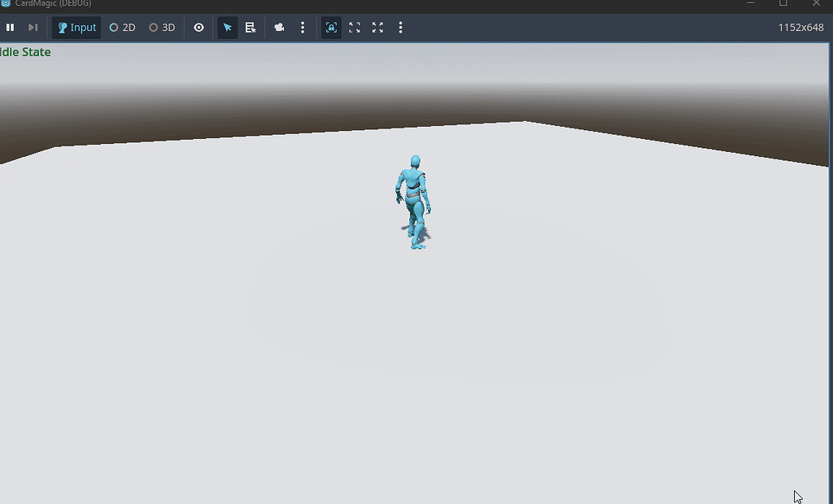Activate the list selection tool
833x504 pixels.
pyautogui.click(x=251, y=27)
